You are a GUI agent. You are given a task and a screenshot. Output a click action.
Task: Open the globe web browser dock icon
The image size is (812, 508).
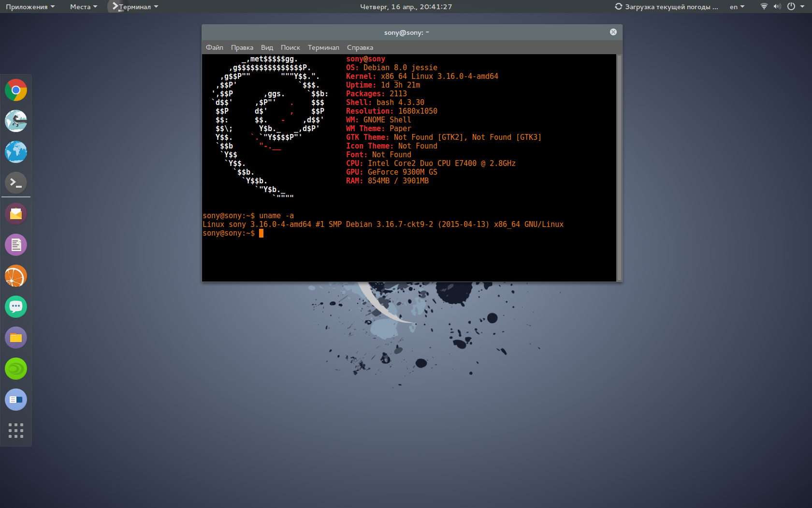16,152
